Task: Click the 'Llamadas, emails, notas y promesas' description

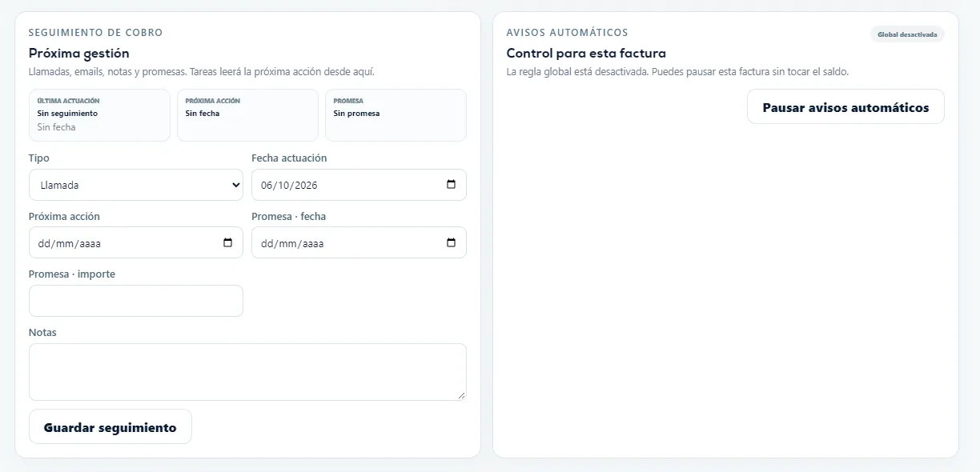Action: pos(202,71)
